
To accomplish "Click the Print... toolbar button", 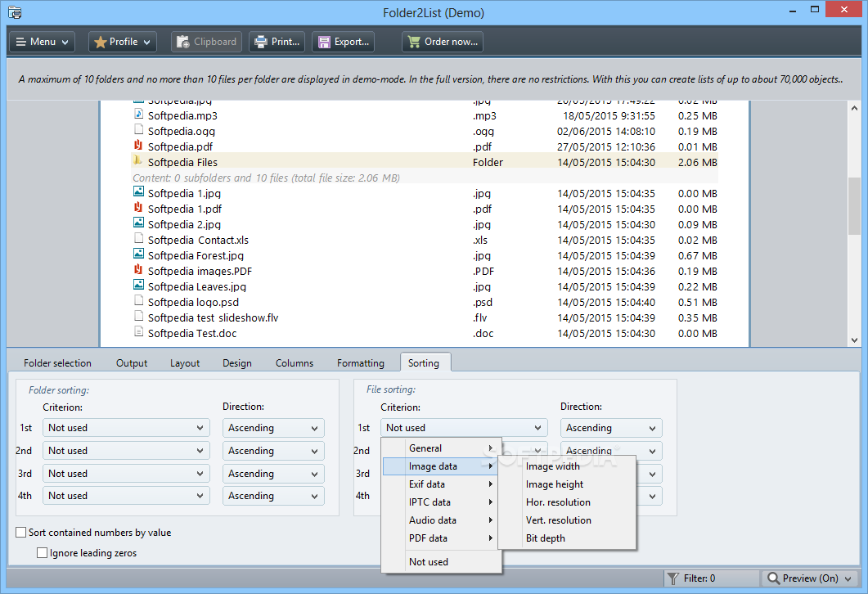I will 277,42.
